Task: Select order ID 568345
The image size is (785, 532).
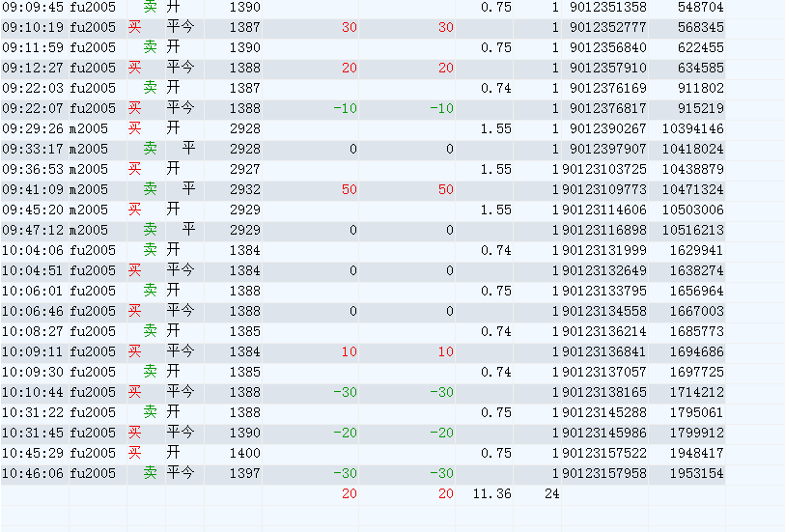Action: tap(700, 28)
